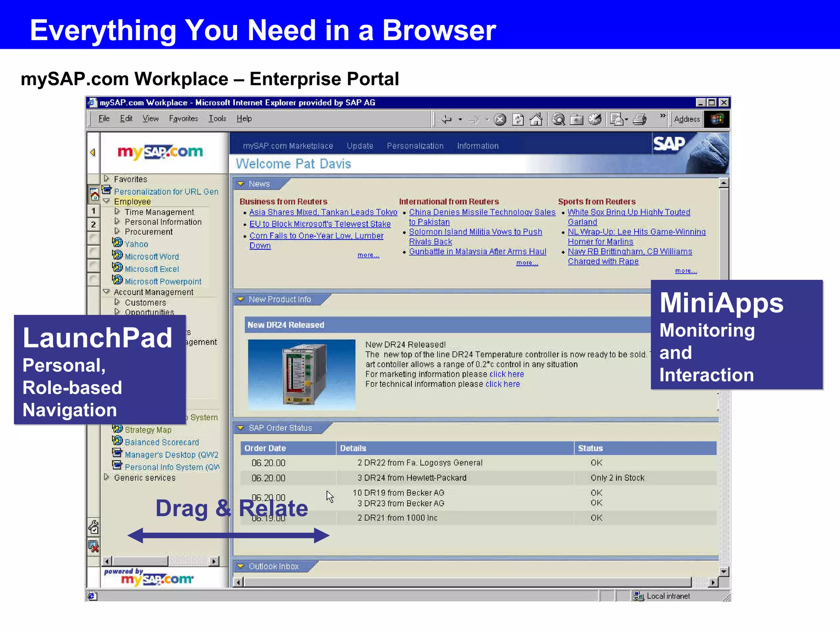Click the DR24 temperature controller product image
The height and width of the screenshot is (630, 840).
click(x=302, y=374)
